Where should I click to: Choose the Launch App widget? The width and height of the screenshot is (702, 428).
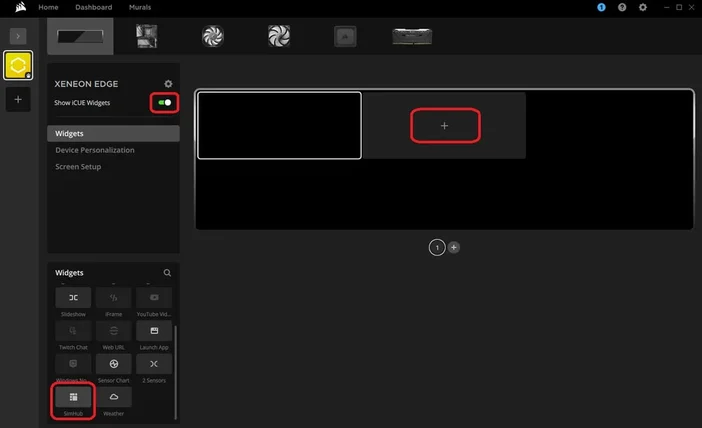point(154,331)
